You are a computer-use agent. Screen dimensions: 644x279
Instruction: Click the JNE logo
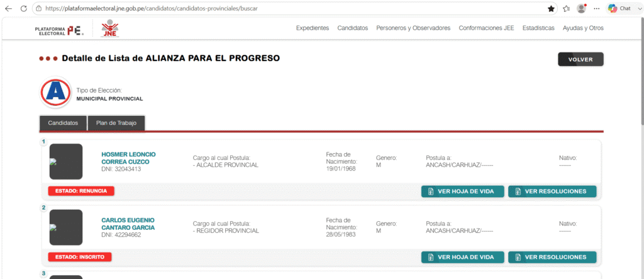click(x=108, y=28)
